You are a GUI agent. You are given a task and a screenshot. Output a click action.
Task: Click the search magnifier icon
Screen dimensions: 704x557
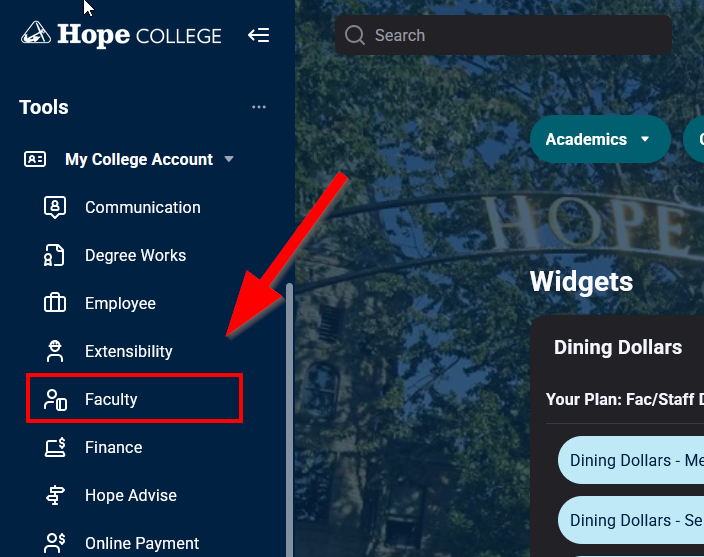[354, 36]
